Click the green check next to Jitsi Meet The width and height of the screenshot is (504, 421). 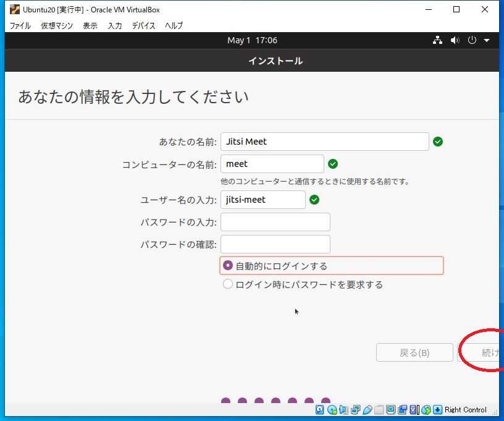coord(438,142)
